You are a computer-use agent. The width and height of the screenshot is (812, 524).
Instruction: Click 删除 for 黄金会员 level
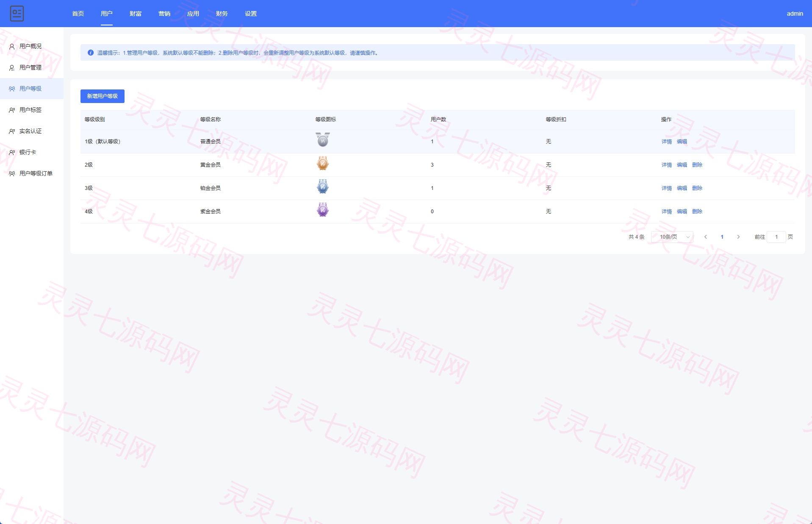pyautogui.click(x=697, y=165)
